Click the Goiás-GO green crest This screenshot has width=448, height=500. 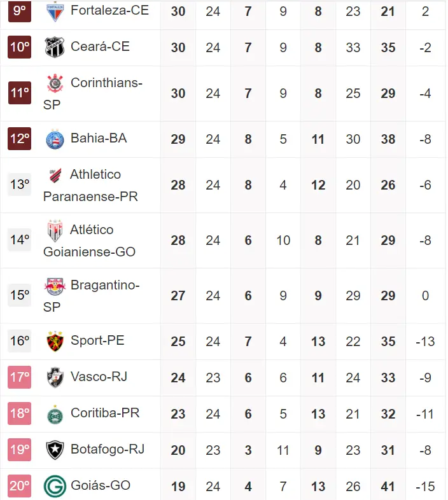point(55,486)
